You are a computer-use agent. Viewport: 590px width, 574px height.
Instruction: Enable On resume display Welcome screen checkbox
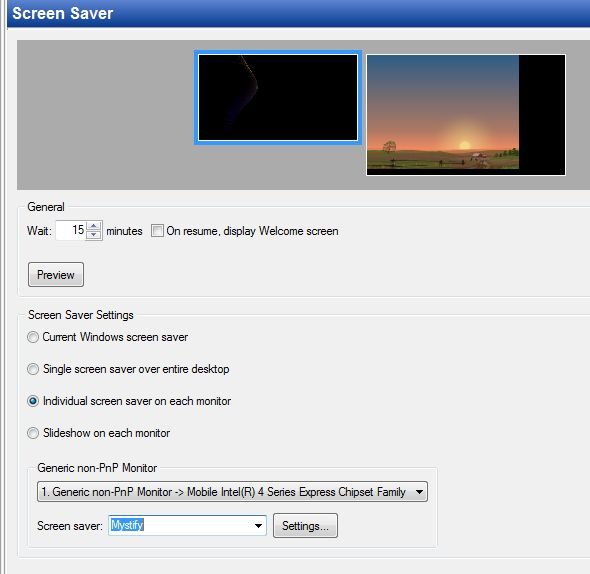click(x=157, y=231)
